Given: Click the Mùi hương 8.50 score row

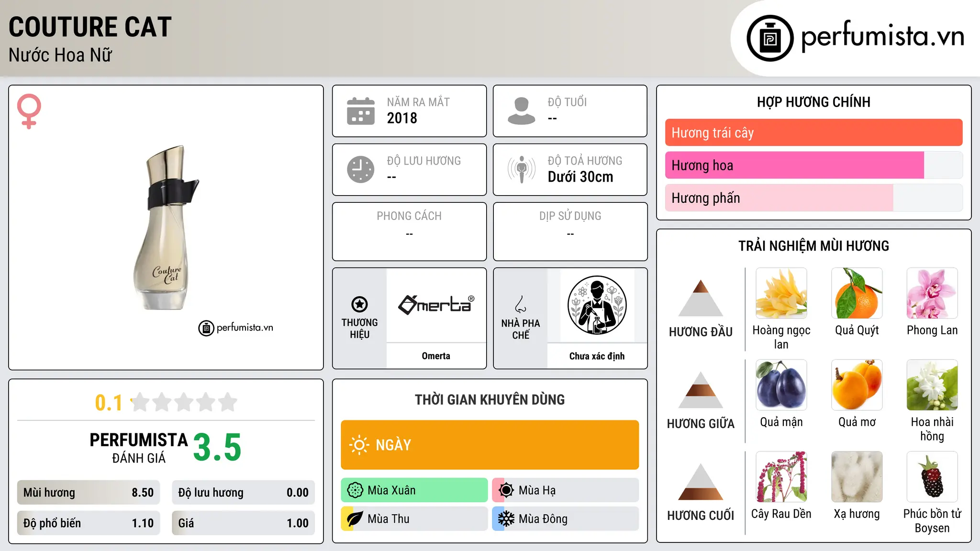Looking at the screenshot, I should pyautogui.click(x=89, y=493).
